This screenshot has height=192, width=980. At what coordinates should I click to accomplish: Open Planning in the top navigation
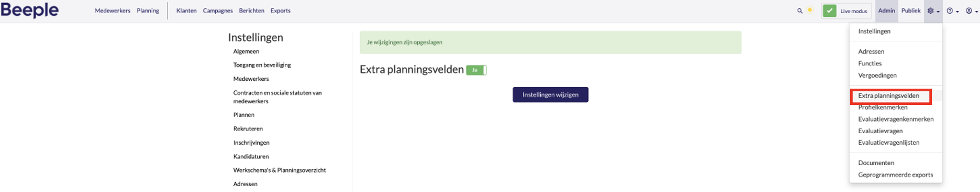pyautogui.click(x=148, y=10)
